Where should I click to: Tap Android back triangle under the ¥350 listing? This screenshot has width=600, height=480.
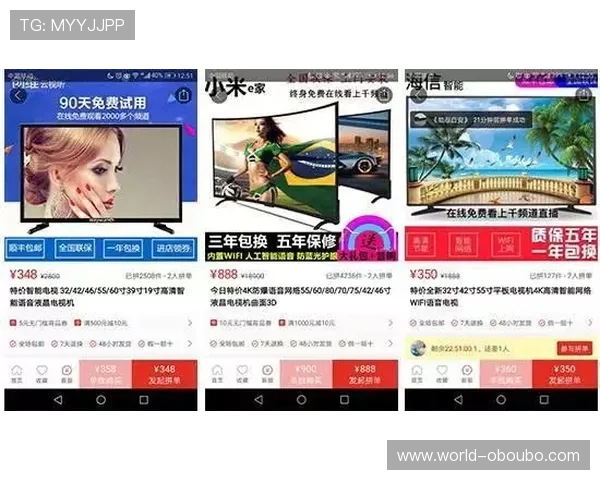[x=458, y=400]
